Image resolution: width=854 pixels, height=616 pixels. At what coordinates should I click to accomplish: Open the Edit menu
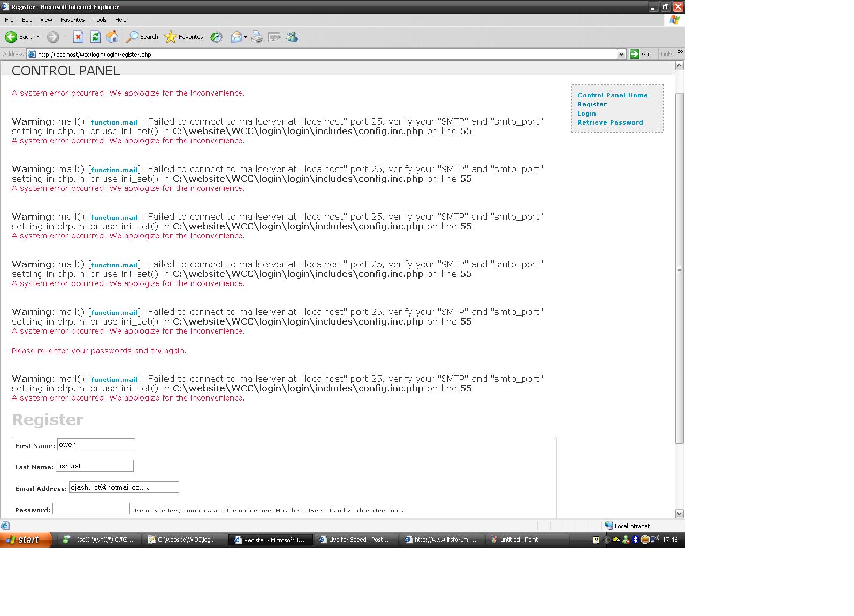(x=27, y=20)
